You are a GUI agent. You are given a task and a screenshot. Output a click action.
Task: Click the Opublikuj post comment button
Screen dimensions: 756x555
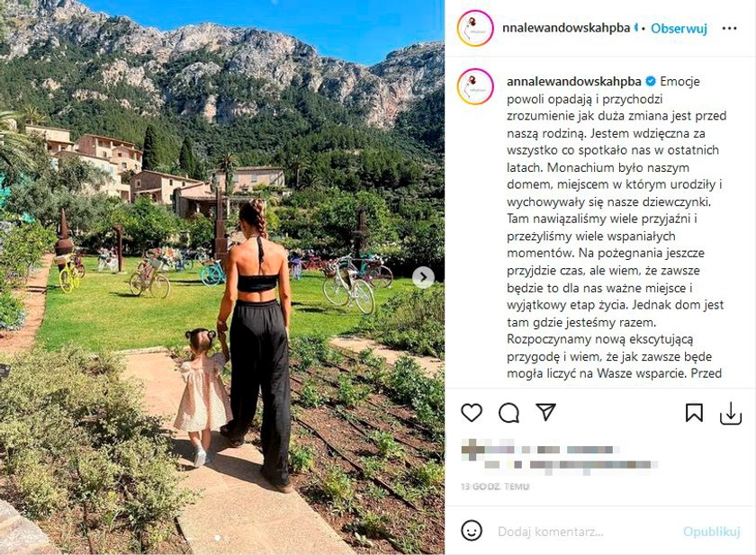click(711, 532)
